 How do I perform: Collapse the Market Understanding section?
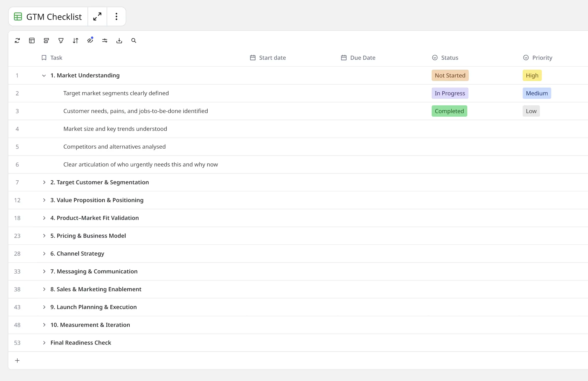[44, 75]
